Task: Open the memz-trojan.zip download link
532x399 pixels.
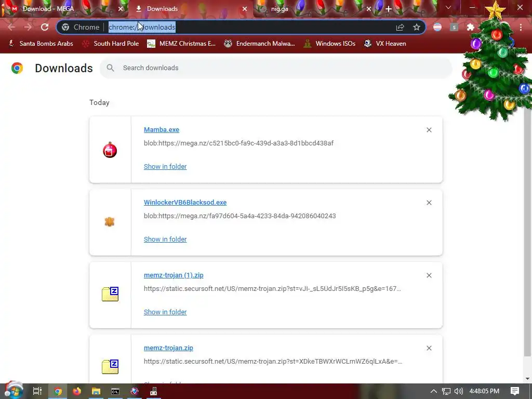Action: coord(168,348)
